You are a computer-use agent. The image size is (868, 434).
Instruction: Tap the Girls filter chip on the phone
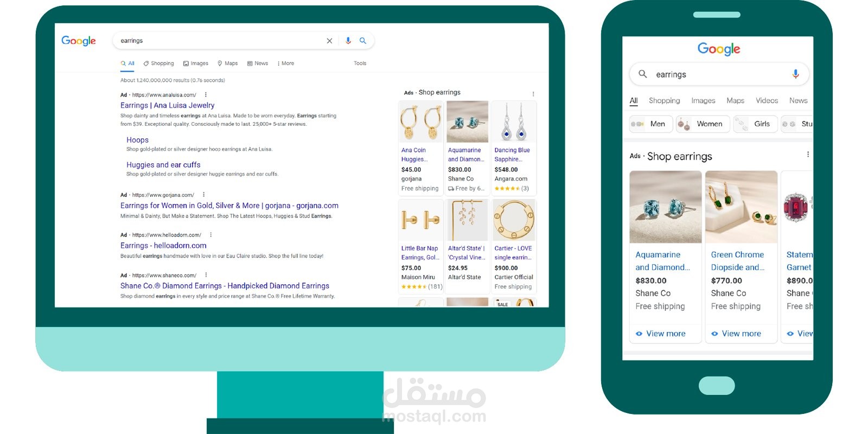coord(756,124)
